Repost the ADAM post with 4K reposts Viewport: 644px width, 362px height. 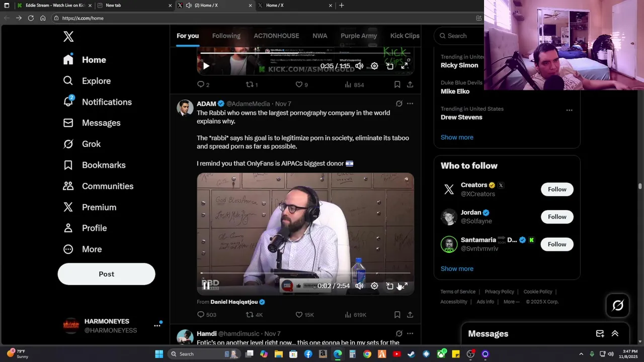[x=254, y=315]
